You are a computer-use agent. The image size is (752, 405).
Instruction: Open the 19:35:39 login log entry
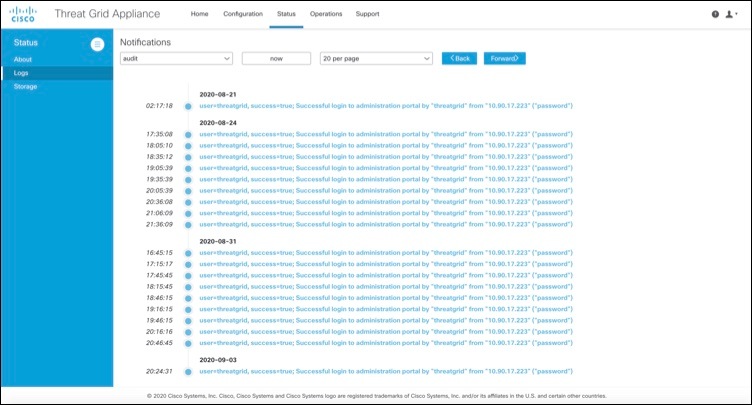[386, 179]
